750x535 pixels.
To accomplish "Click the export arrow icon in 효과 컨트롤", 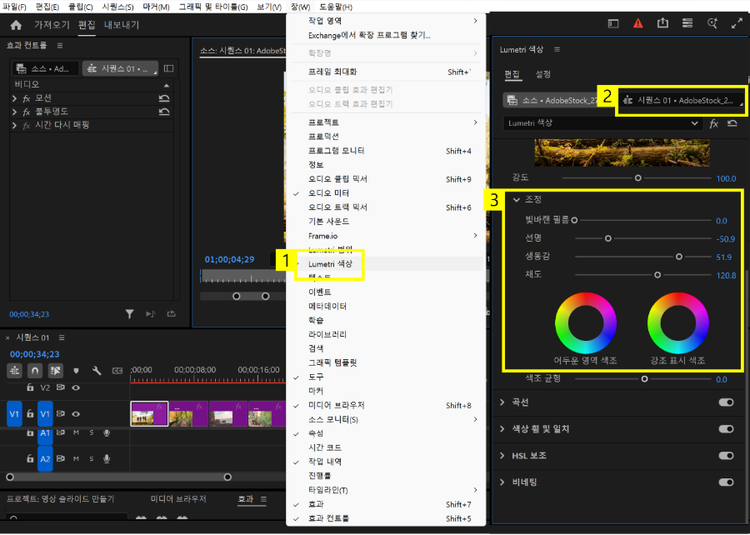I will (171, 314).
